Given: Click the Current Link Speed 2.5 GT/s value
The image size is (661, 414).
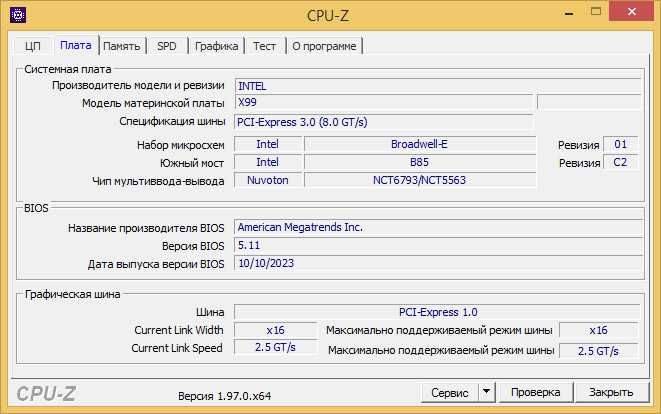Looking at the screenshot, I should tap(275, 347).
